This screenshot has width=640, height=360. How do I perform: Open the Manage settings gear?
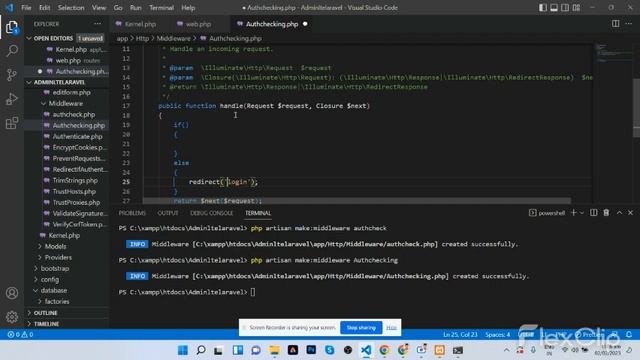12,316
